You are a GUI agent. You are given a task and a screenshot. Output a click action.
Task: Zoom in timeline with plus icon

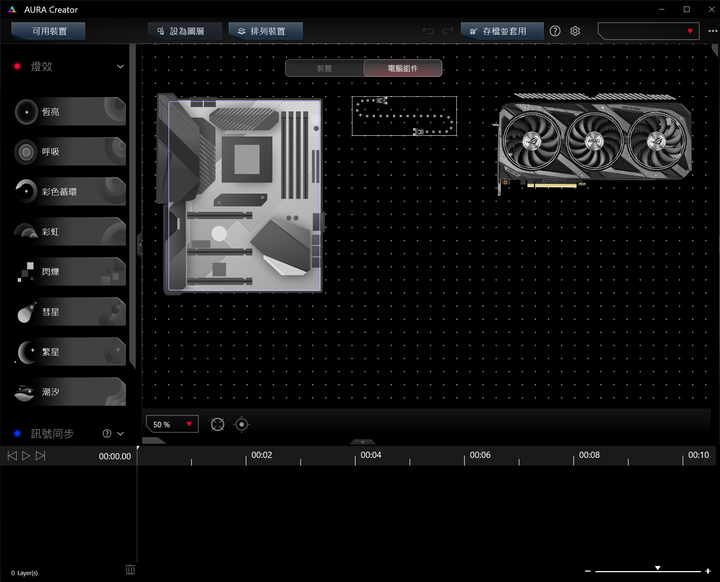coord(708,571)
